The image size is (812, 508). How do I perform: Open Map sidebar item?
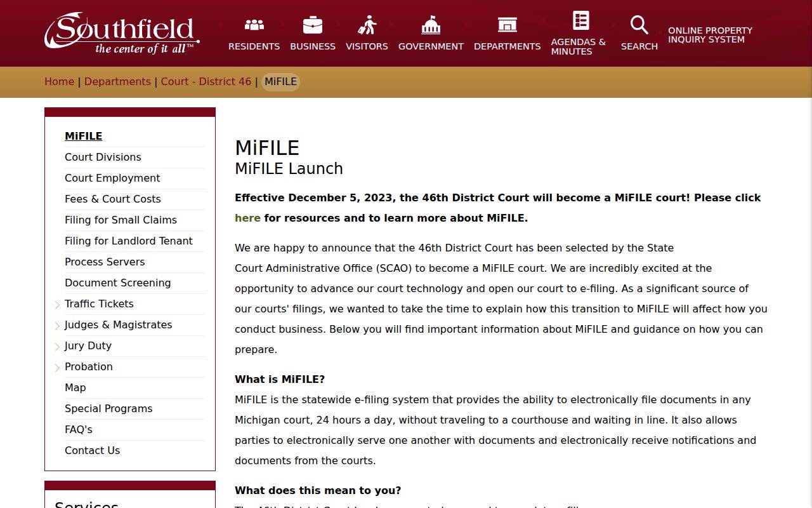coord(75,387)
